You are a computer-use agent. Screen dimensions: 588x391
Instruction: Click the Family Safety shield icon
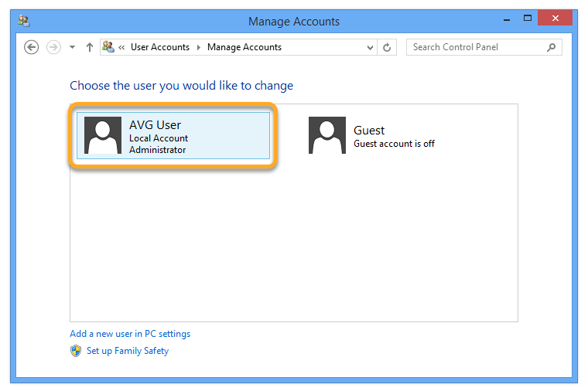point(76,351)
